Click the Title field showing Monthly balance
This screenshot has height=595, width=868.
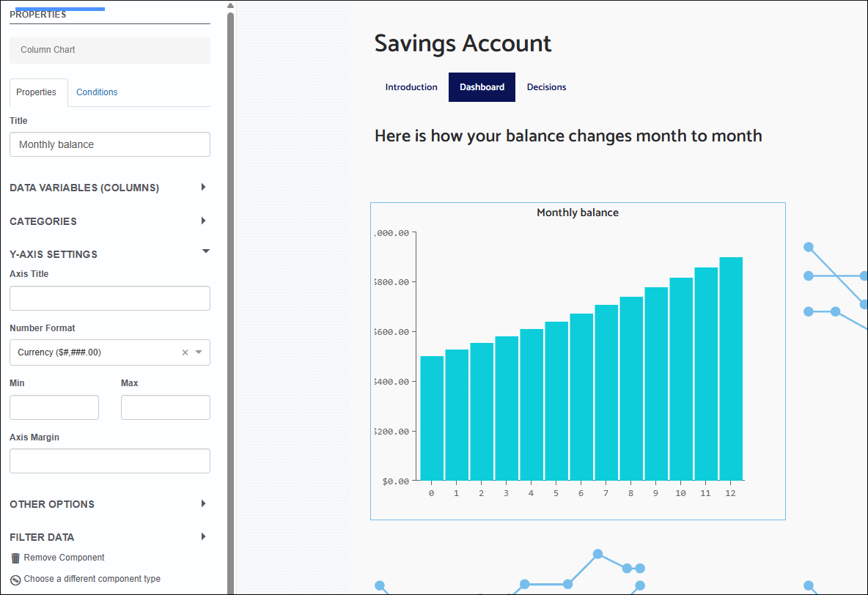pos(109,144)
